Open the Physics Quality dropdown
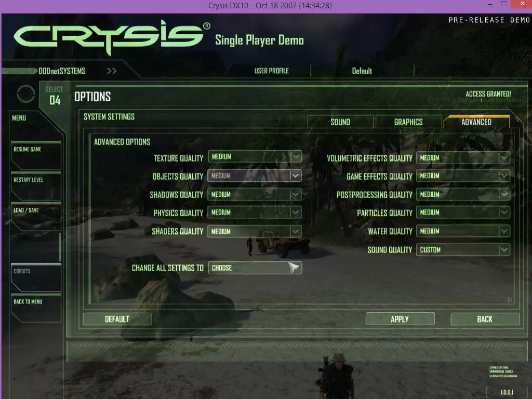Viewport: 532px width, 399px height. click(x=255, y=212)
